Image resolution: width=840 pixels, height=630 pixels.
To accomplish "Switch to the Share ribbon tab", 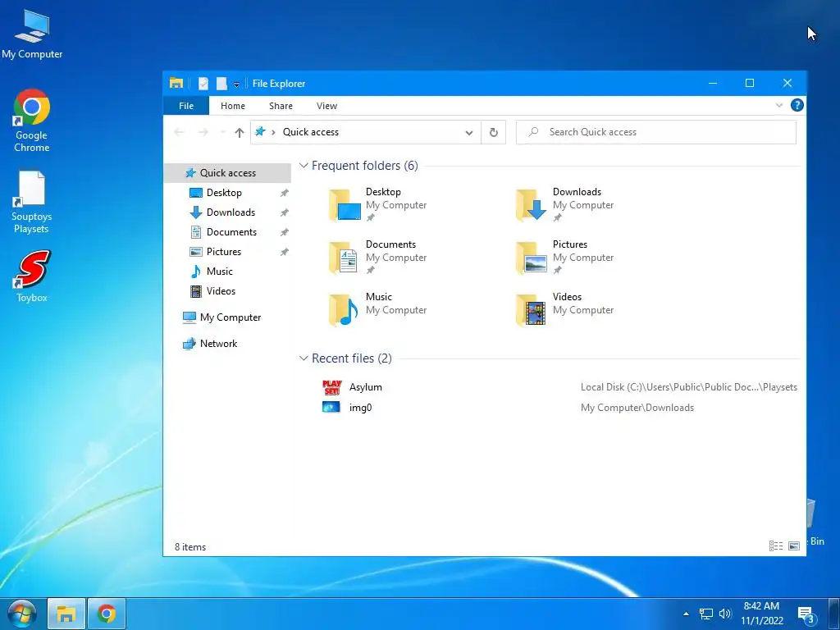I will (281, 106).
